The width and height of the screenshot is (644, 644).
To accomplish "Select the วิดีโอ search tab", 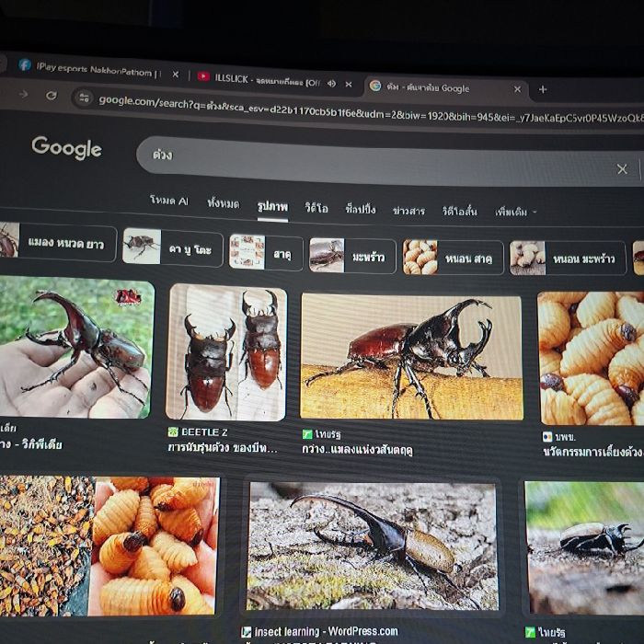I will (x=316, y=208).
